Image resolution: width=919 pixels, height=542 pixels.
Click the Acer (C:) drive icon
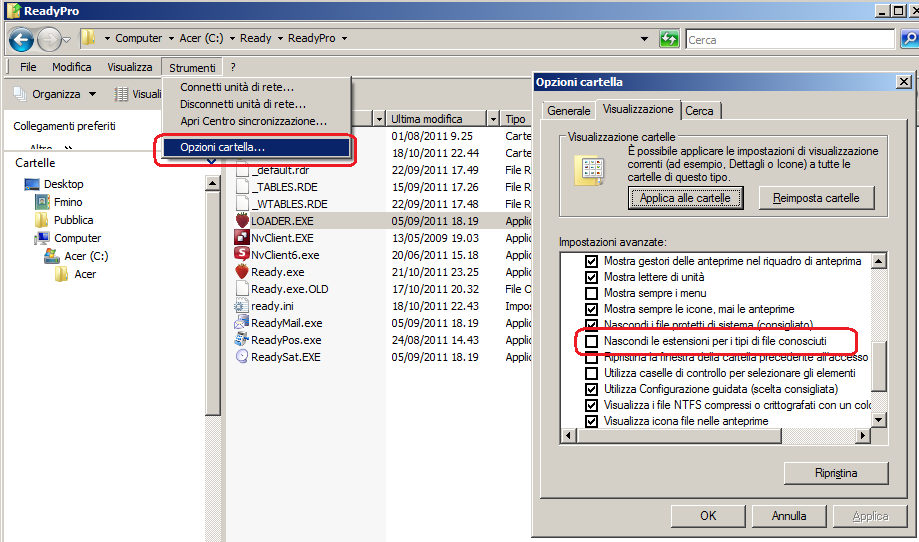52,256
